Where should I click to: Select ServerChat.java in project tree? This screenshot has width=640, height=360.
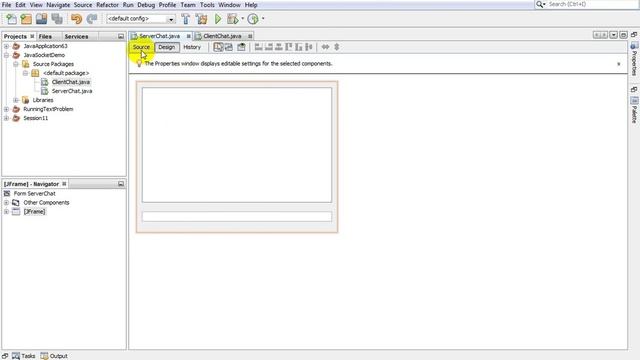[72, 91]
